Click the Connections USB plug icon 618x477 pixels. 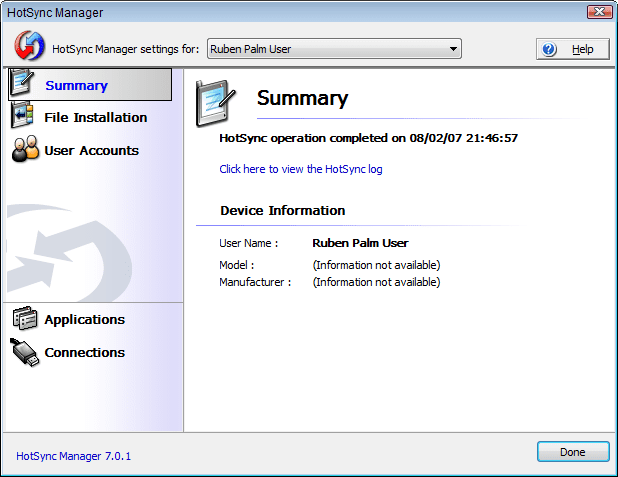pyautogui.click(x=24, y=352)
